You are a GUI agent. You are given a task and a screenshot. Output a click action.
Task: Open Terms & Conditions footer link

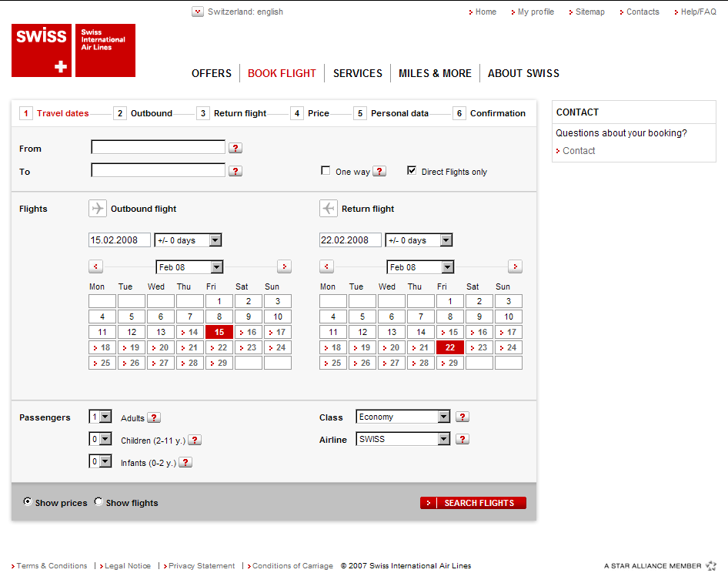tap(49, 566)
